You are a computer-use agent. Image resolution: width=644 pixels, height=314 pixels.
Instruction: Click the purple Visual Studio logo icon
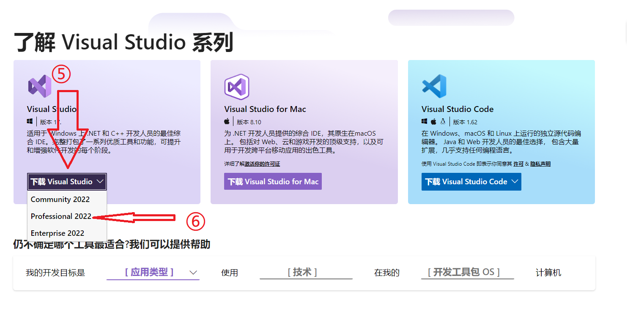(39, 86)
